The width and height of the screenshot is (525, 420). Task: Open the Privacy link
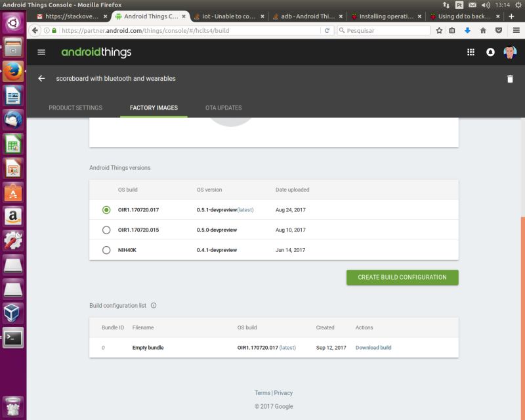coord(283,393)
